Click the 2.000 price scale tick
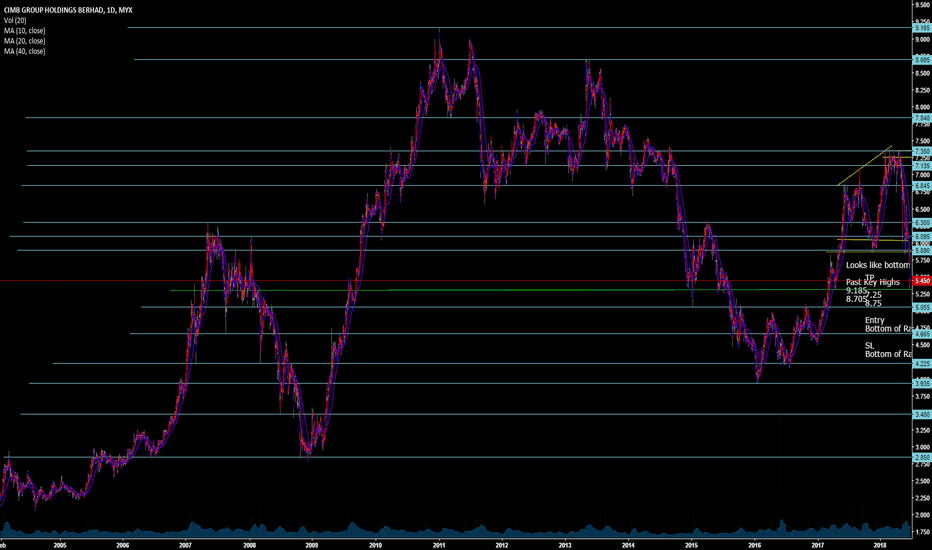Screen dimensions: 932x550 click(922, 515)
